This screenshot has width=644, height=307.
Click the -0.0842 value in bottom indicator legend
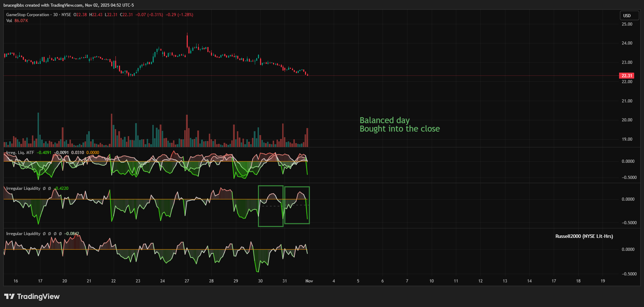[x=72, y=234]
